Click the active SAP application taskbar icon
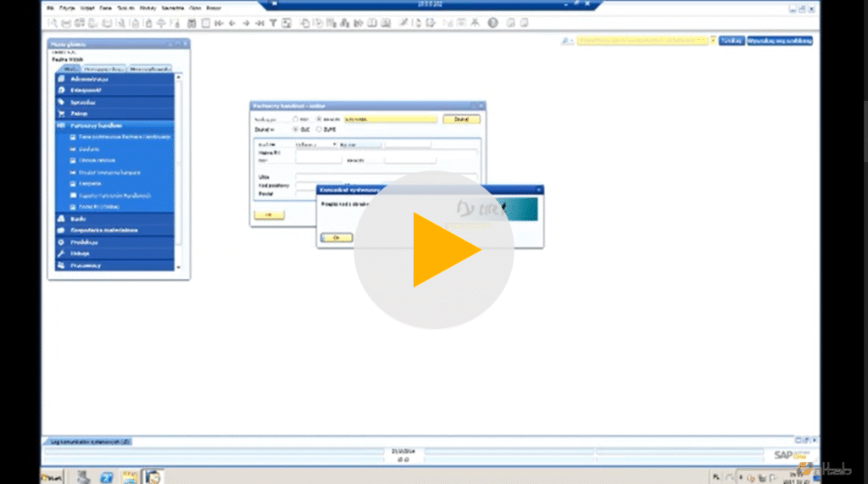 click(x=153, y=477)
